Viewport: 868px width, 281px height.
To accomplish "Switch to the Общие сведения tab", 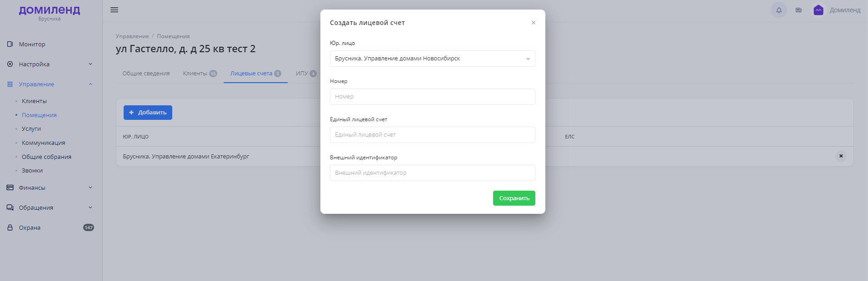I will point(146,74).
